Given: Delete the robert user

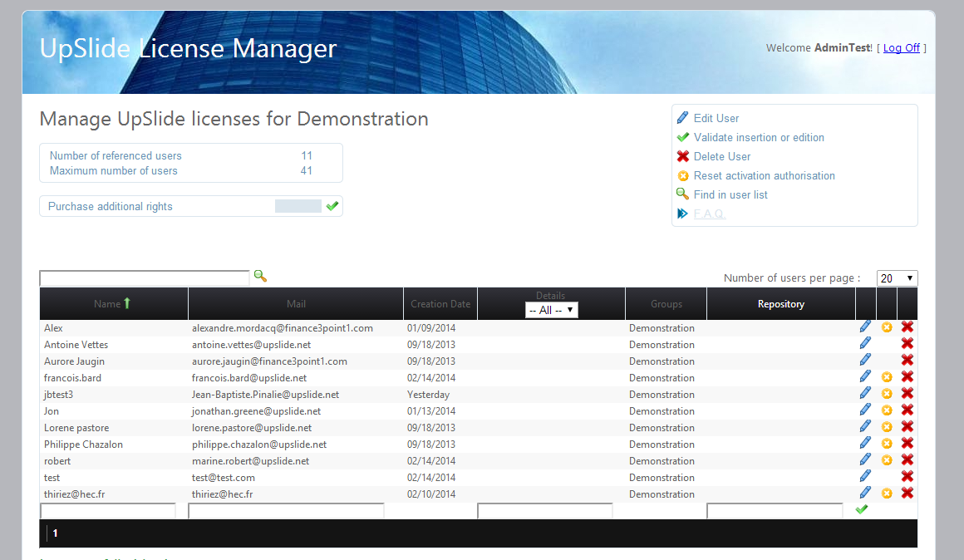Looking at the screenshot, I should click(907, 459).
